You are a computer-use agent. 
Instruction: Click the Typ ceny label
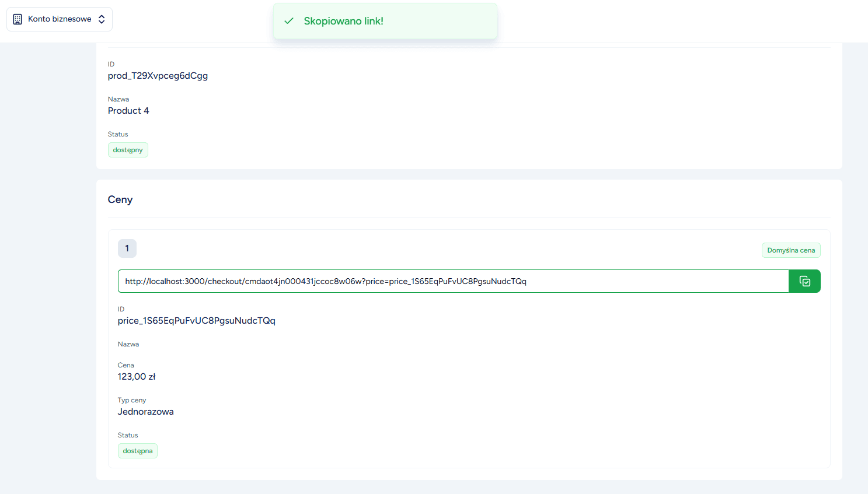[132, 400]
